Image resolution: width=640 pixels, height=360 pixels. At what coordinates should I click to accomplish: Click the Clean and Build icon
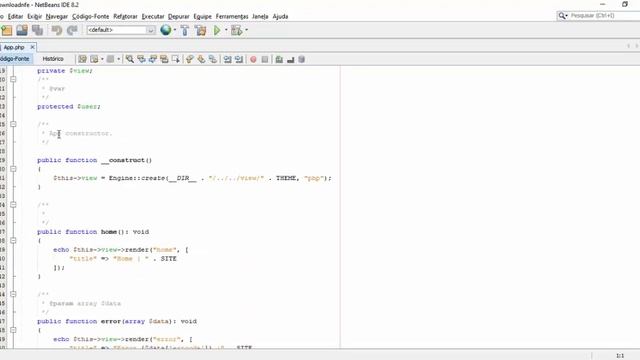pos(200,30)
